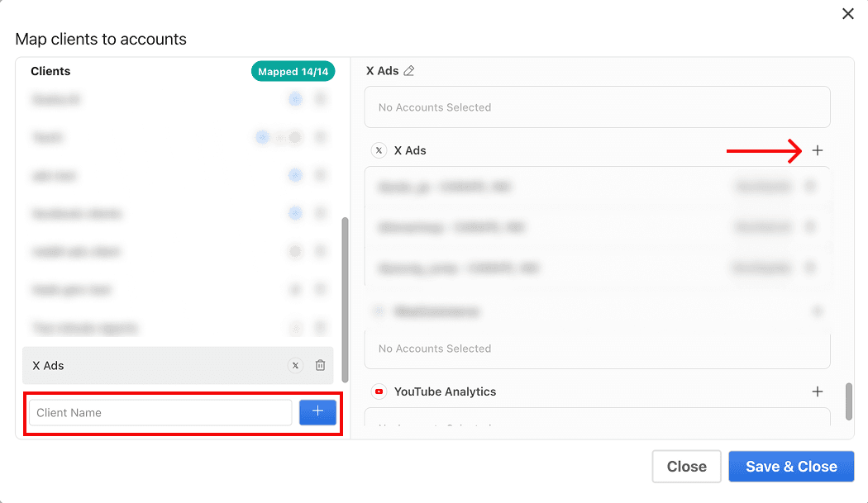Edit the X Ads client name pencil icon
868x503 pixels.
pyautogui.click(x=409, y=71)
